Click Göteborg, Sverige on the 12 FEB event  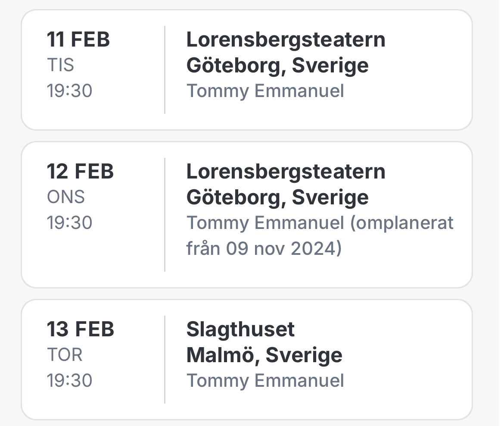point(277,197)
